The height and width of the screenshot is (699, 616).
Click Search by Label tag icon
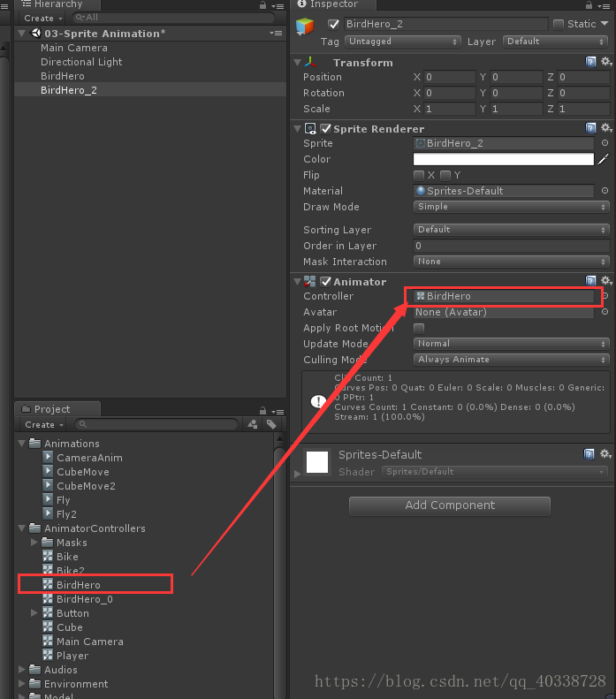(271, 425)
